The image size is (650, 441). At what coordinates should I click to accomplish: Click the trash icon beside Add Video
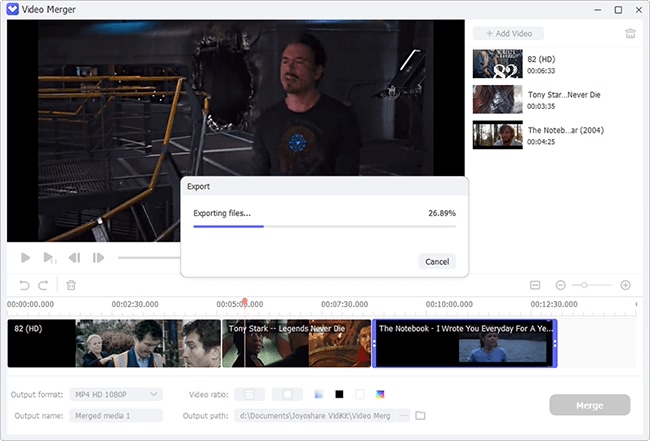coord(630,34)
